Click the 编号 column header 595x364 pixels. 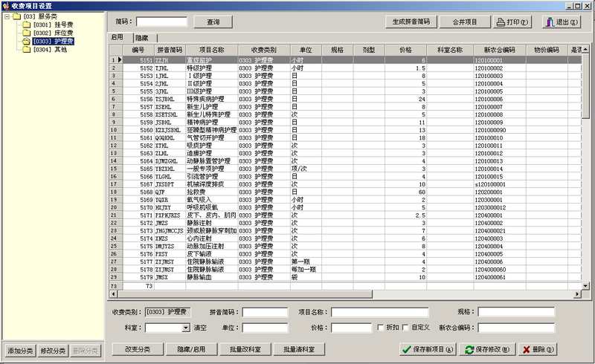pos(138,50)
